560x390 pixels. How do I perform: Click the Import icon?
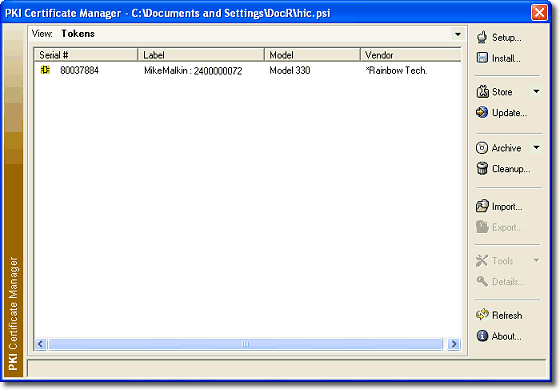point(482,206)
